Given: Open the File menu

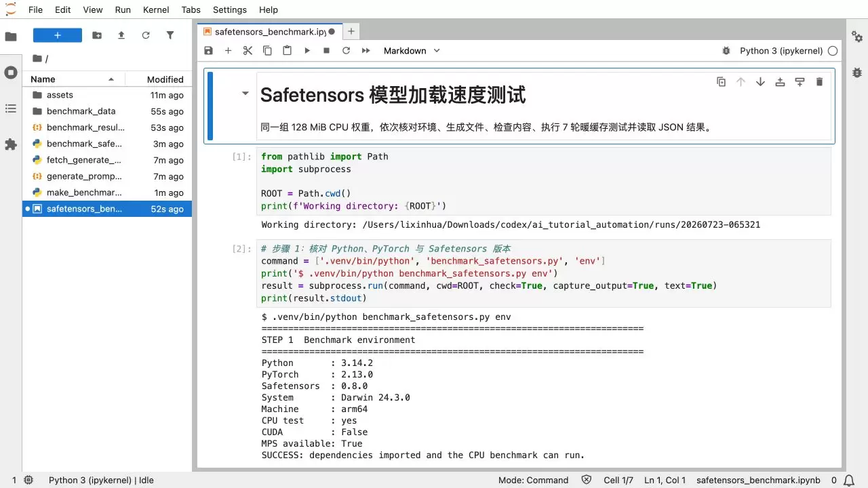Looking at the screenshot, I should click(35, 9).
